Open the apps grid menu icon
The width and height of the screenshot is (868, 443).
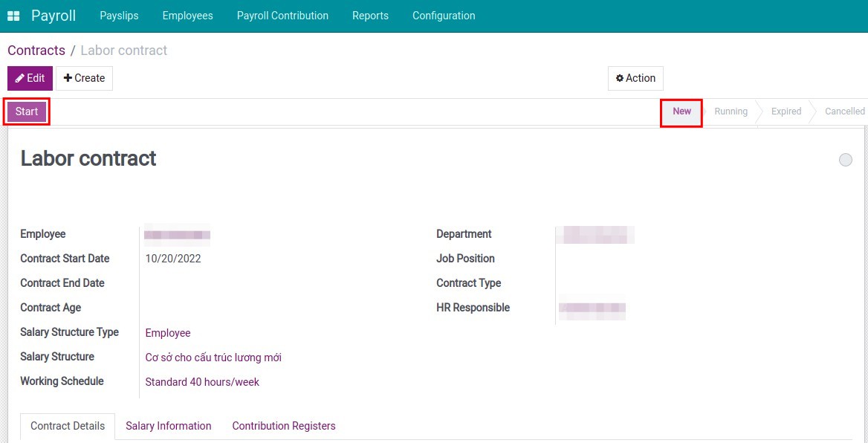tap(13, 16)
